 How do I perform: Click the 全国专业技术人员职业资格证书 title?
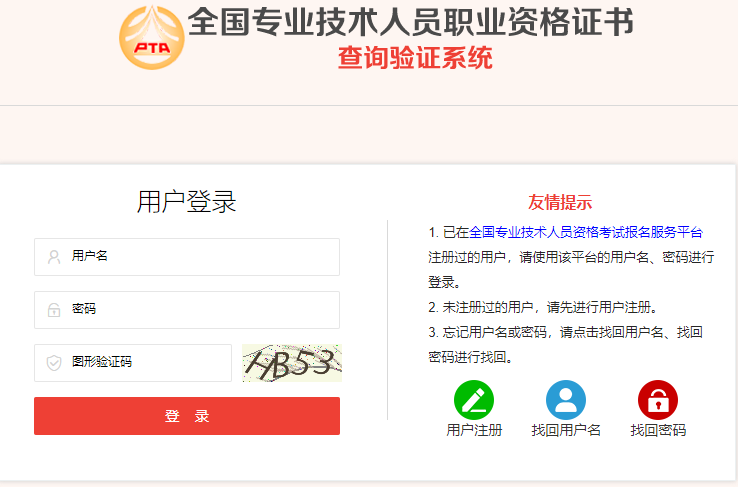(410, 22)
